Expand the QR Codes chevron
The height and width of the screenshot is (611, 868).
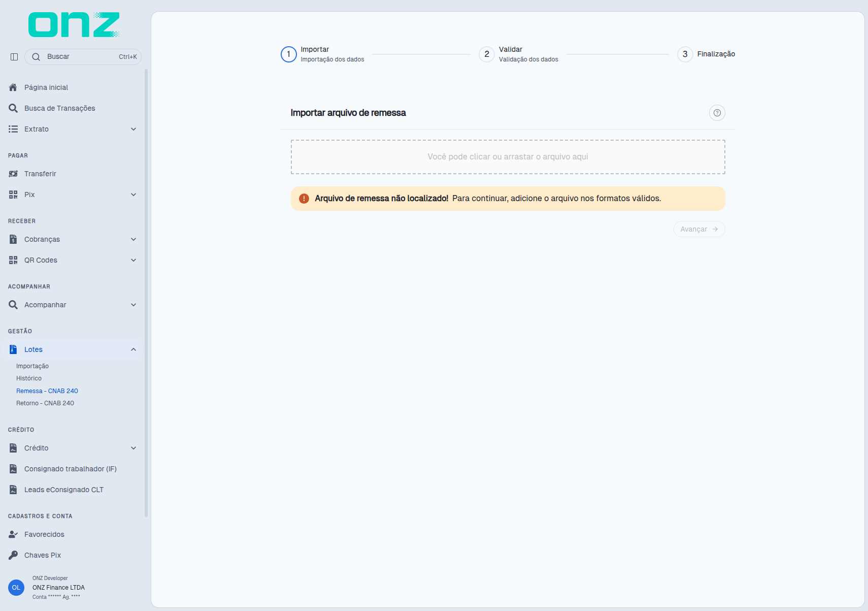tap(133, 260)
